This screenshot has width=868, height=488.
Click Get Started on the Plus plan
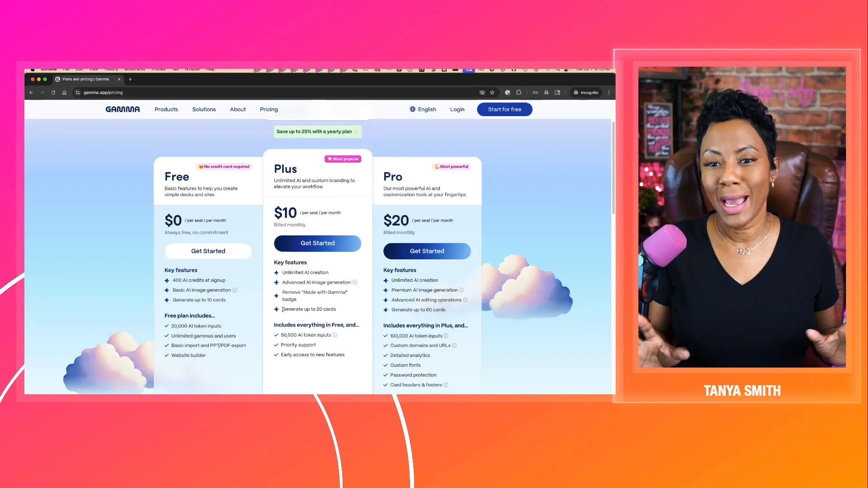coord(317,243)
